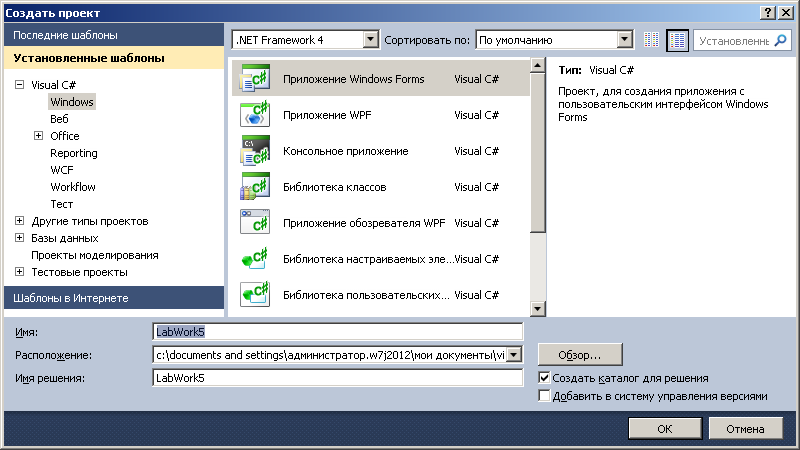The height and width of the screenshot is (450, 800).
Task: Collapse the Visual C# tree node
Action: 19,85
